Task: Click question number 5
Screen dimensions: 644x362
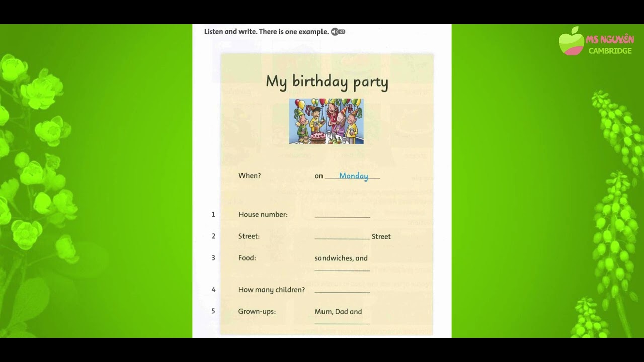Action: point(213,311)
